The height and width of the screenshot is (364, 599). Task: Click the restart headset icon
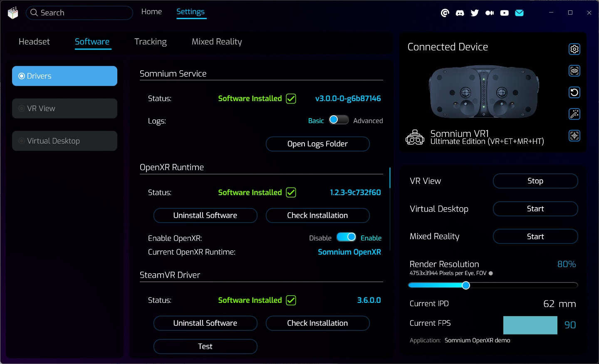[574, 92]
